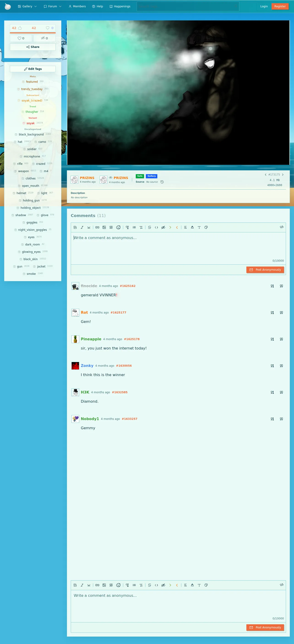Insert a link in the upper comment editor
The width and height of the screenshot is (294, 644).
point(97,228)
